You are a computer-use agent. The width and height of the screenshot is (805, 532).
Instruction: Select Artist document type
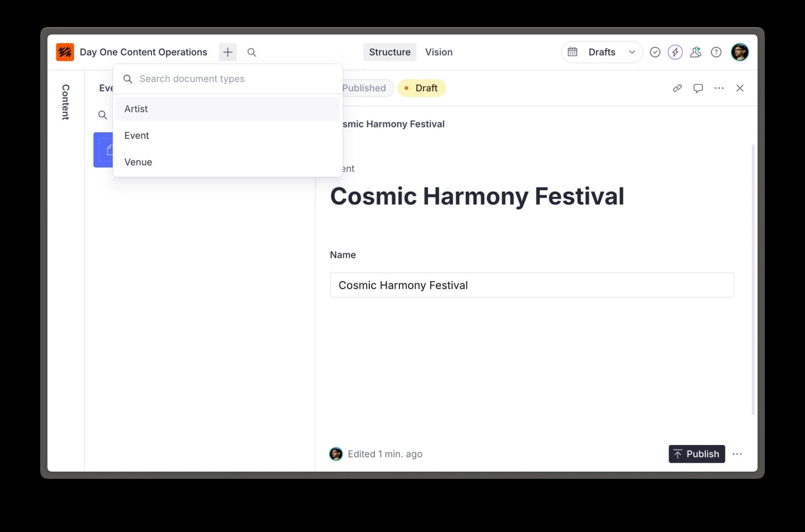click(227, 109)
